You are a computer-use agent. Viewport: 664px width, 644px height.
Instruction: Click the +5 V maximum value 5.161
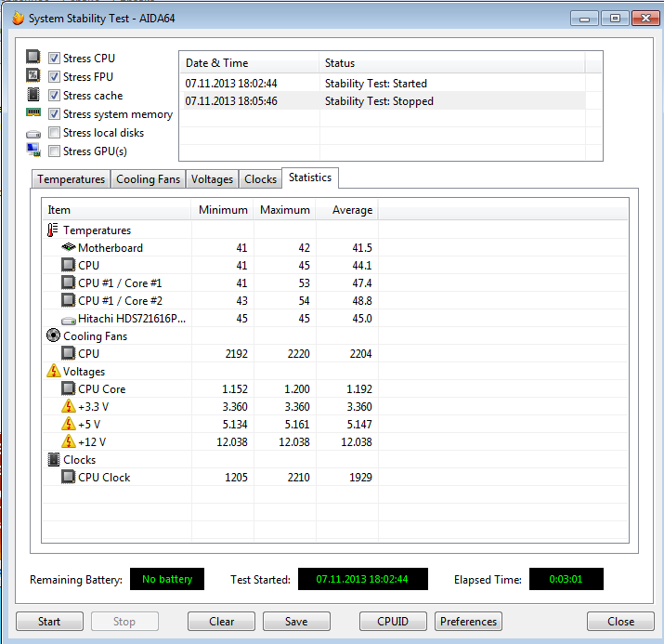[x=297, y=425]
